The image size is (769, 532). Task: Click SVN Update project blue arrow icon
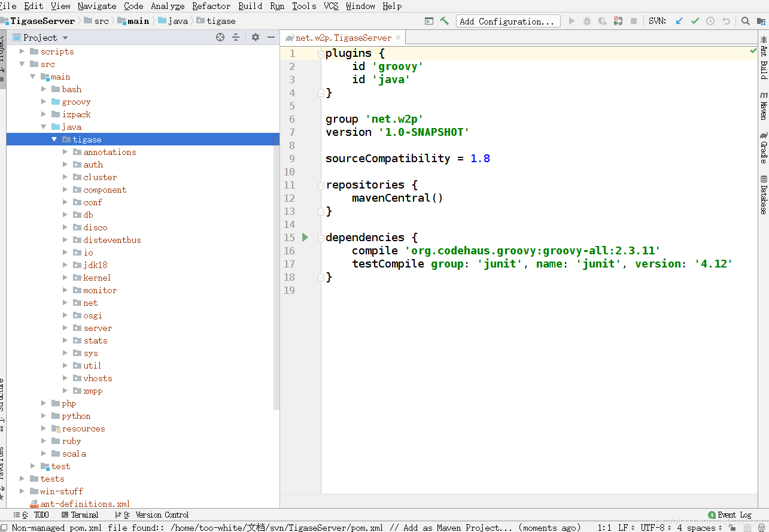(x=679, y=21)
